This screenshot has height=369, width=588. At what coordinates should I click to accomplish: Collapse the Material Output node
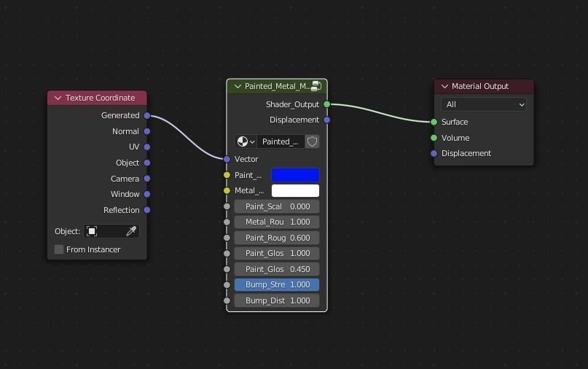coord(444,86)
